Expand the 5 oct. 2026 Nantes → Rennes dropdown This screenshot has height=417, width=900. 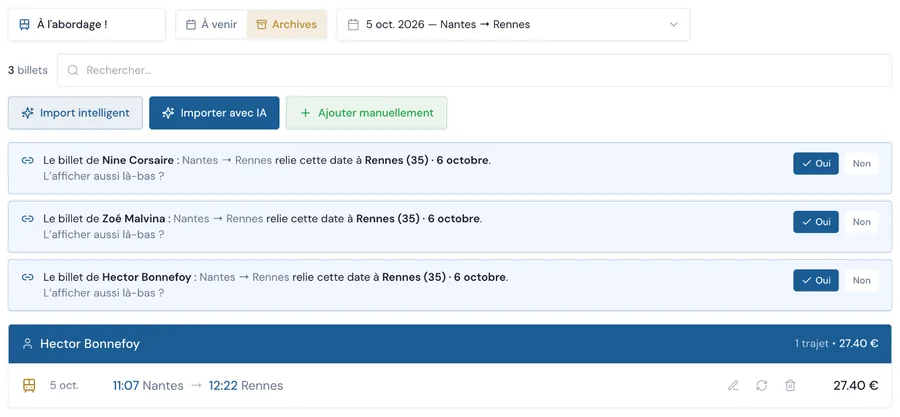(513, 25)
